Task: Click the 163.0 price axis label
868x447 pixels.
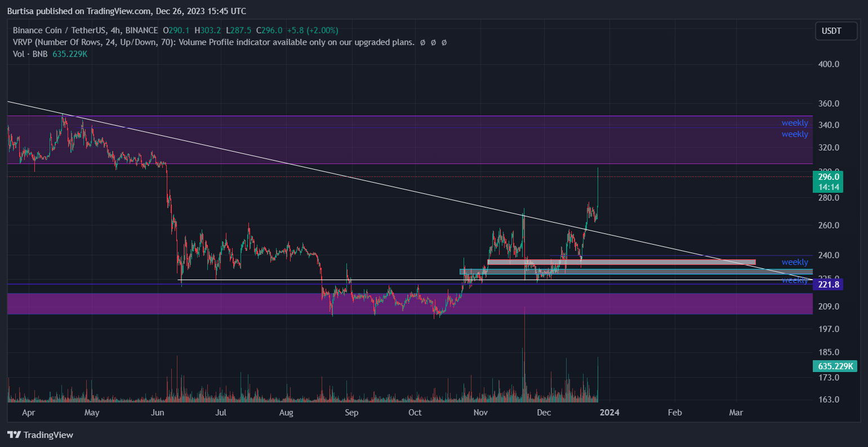Action: pyautogui.click(x=829, y=400)
